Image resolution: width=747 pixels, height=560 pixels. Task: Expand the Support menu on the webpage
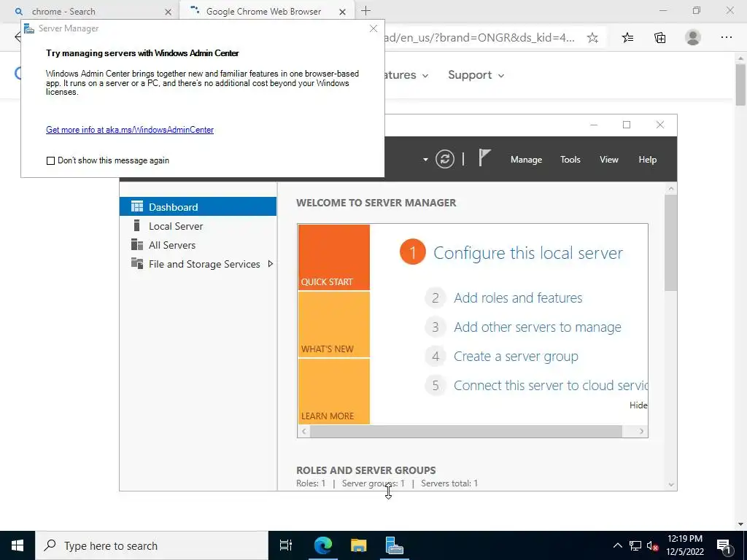pos(476,75)
